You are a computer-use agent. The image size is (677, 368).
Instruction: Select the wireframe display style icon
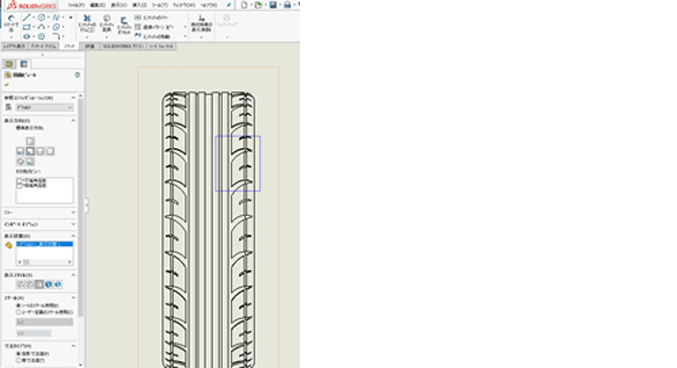pos(20,284)
